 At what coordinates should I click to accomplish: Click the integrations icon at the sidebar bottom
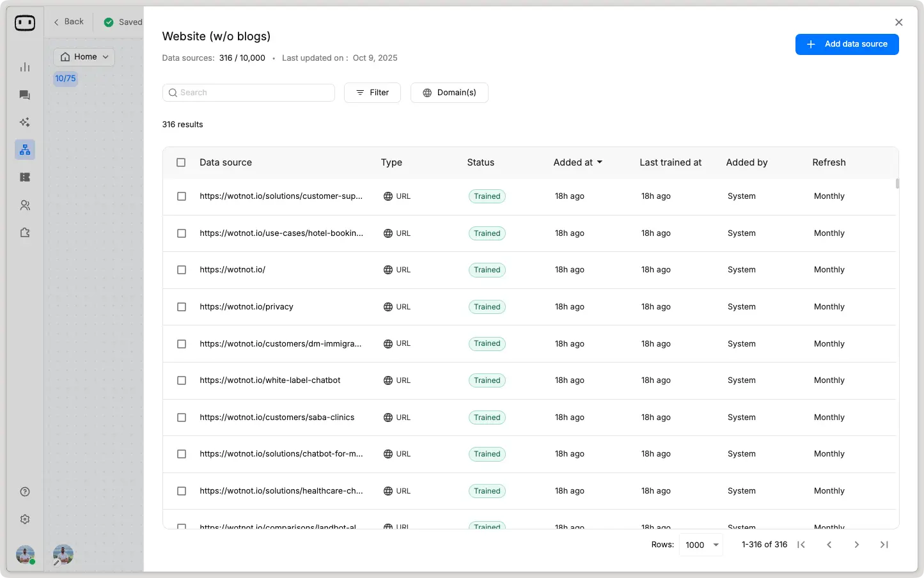(x=25, y=233)
